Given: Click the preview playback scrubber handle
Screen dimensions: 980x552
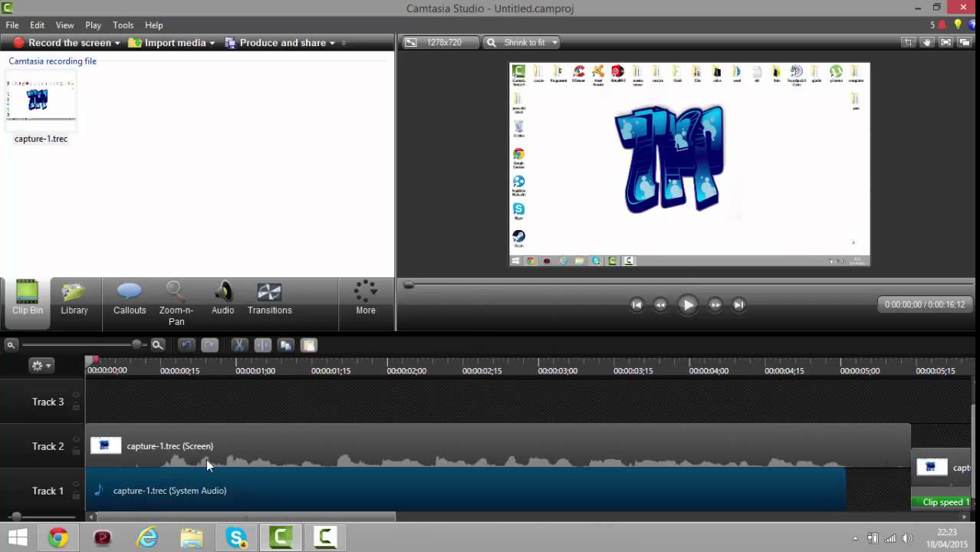Looking at the screenshot, I should point(409,285).
